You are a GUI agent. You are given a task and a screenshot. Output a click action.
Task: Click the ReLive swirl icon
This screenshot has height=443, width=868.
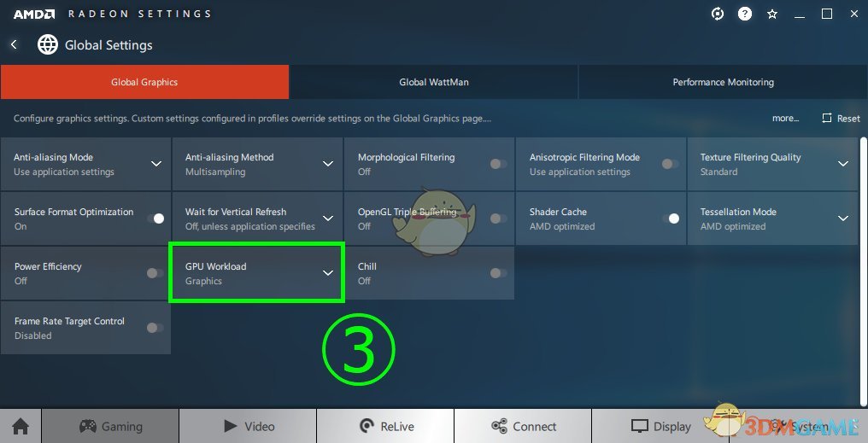tap(367, 426)
